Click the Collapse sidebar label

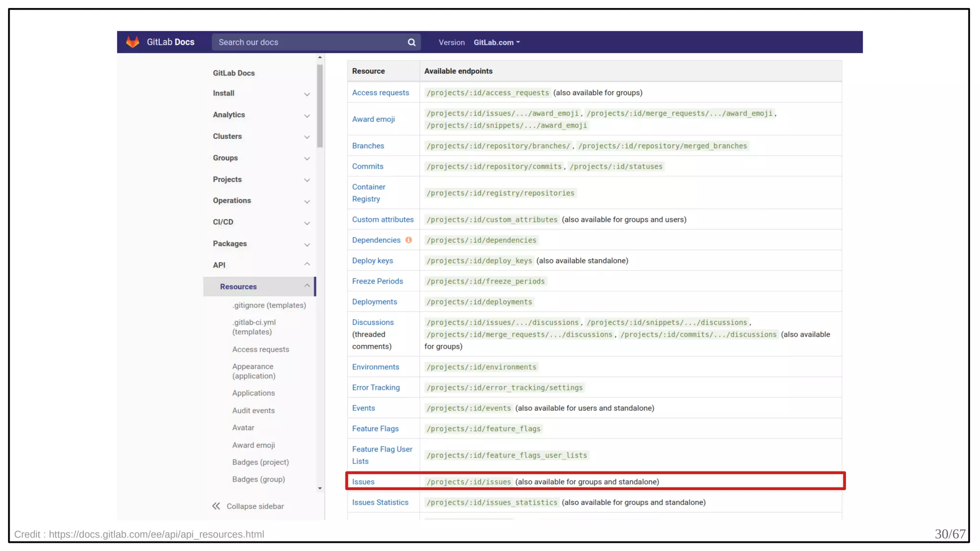point(255,507)
